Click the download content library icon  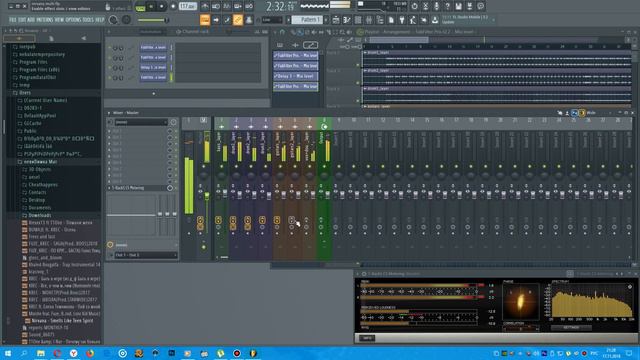click(435, 20)
